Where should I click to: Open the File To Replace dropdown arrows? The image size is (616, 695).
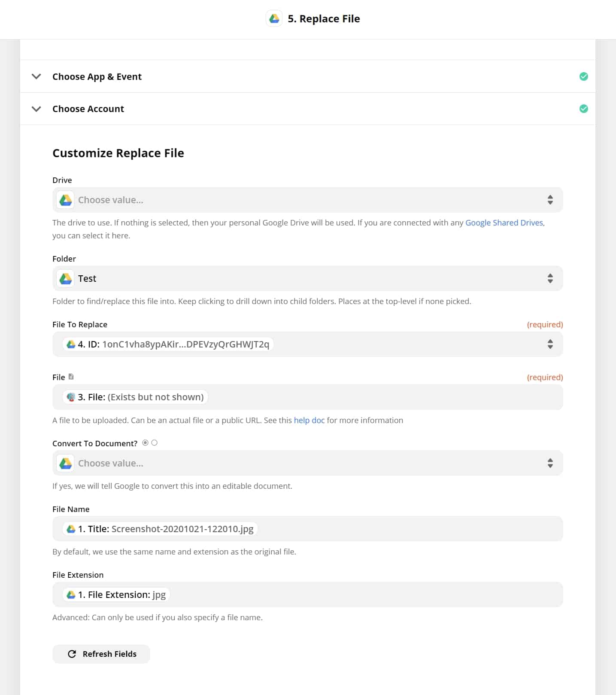(550, 344)
